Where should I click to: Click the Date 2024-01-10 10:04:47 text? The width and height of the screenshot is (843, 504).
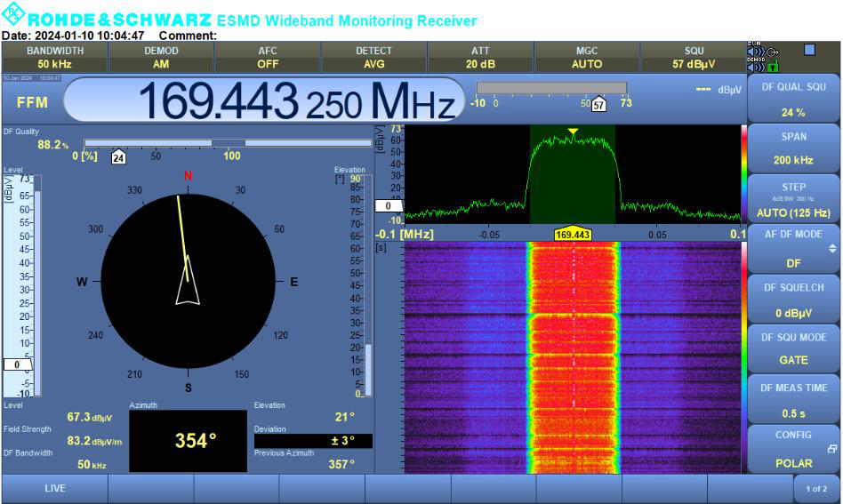[x=73, y=36]
